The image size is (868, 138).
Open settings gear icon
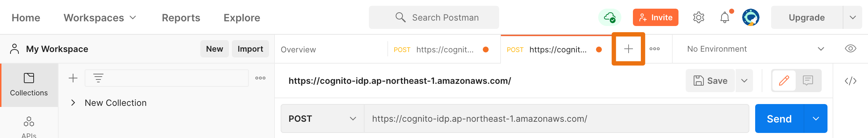(x=698, y=17)
